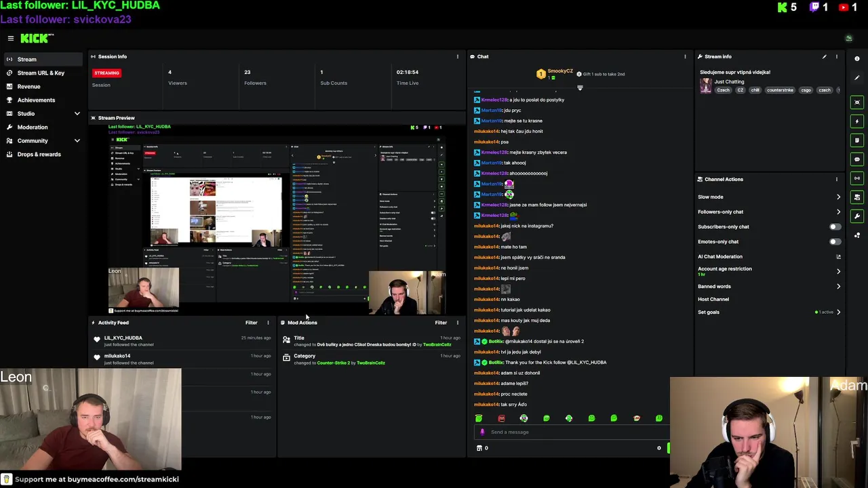Click the 'csgo' stream tag

tap(806, 90)
